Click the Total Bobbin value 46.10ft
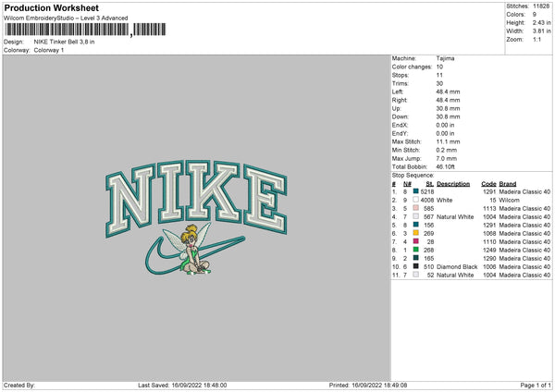 click(x=445, y=166)
